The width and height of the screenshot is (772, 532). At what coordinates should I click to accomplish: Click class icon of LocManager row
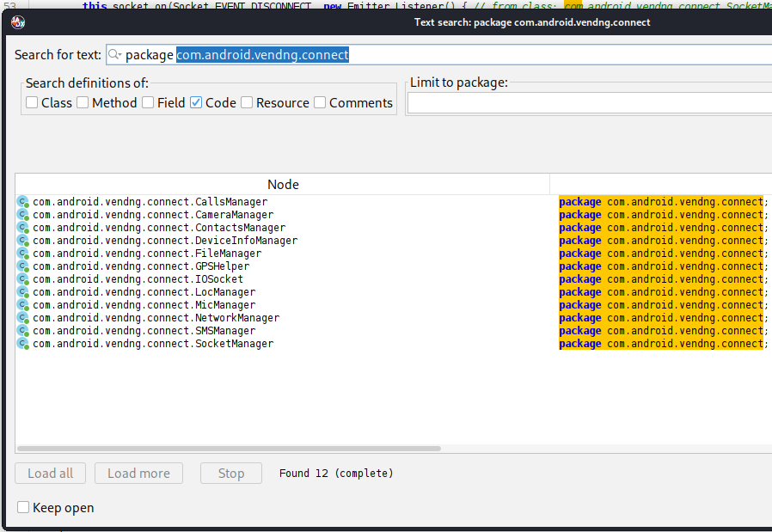point(22,292)
